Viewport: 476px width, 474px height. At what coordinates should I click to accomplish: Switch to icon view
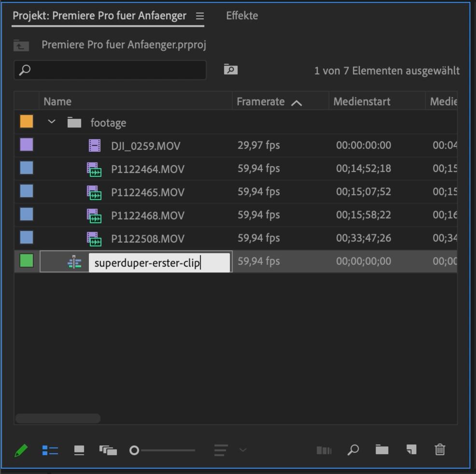tap(79, 451)
